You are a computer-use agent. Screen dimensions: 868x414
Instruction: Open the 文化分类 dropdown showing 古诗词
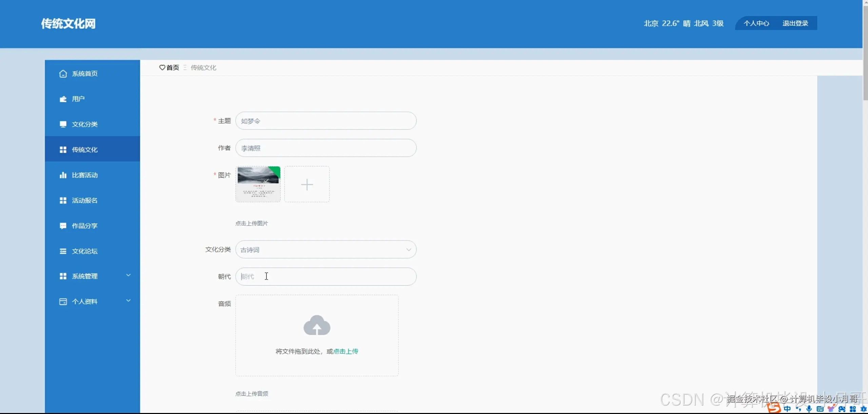pyautogui.click(x=326, y=249)
